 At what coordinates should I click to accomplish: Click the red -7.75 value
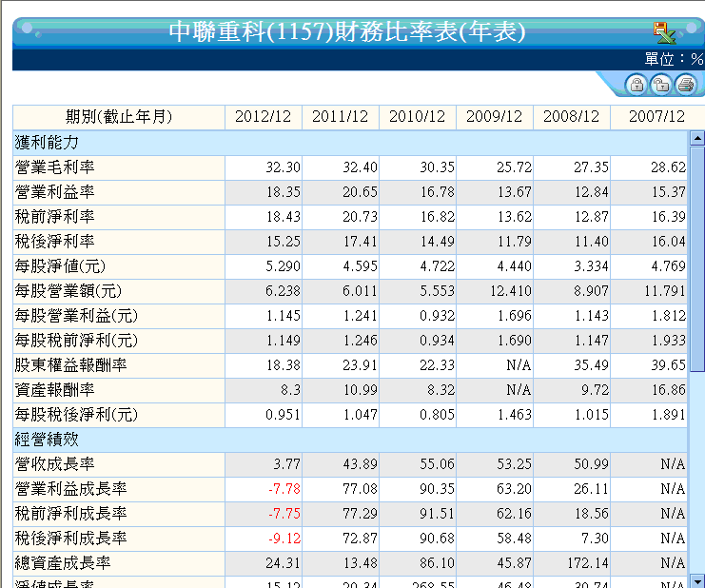click(x=284, y=514)
